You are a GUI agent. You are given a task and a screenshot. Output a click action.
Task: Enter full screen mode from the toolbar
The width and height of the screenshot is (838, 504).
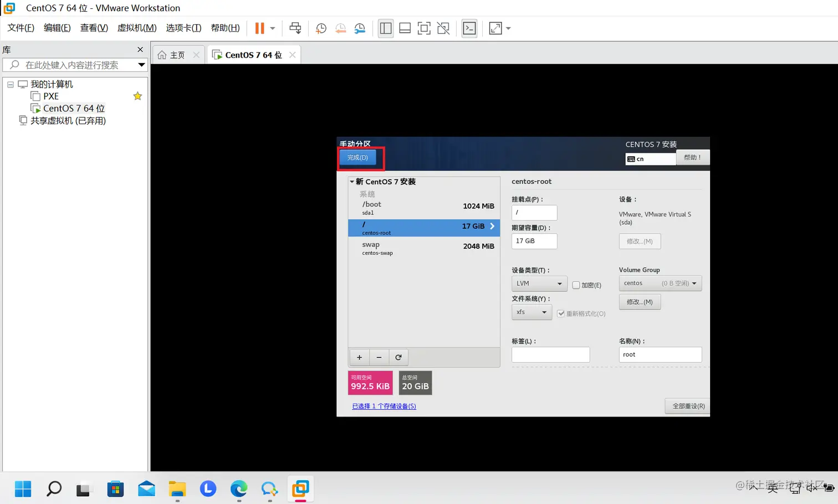coord(424,28)
